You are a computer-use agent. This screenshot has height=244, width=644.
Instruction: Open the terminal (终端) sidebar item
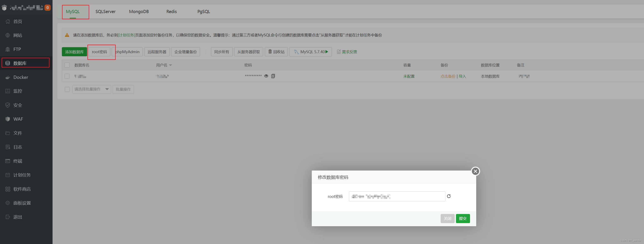pos(18,161)
